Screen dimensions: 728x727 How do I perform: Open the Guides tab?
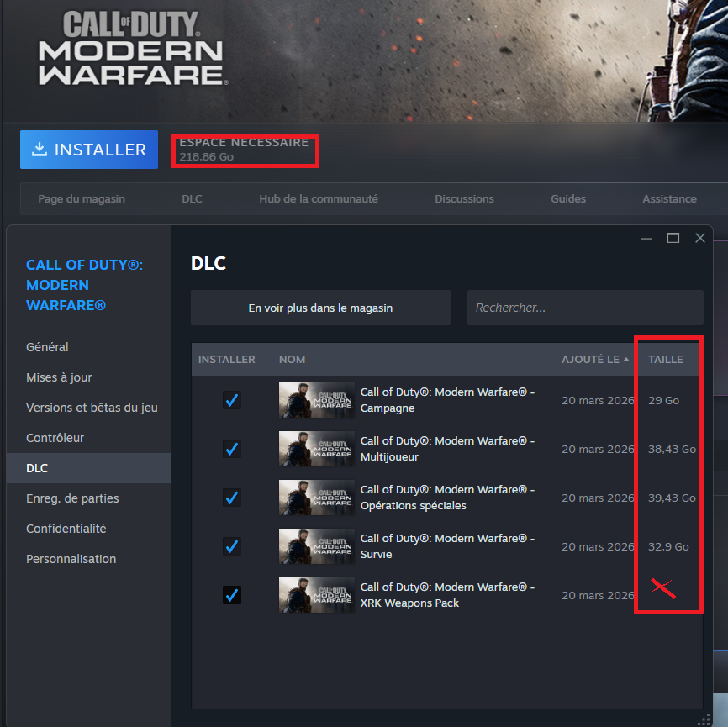click(x=568, y=198)
